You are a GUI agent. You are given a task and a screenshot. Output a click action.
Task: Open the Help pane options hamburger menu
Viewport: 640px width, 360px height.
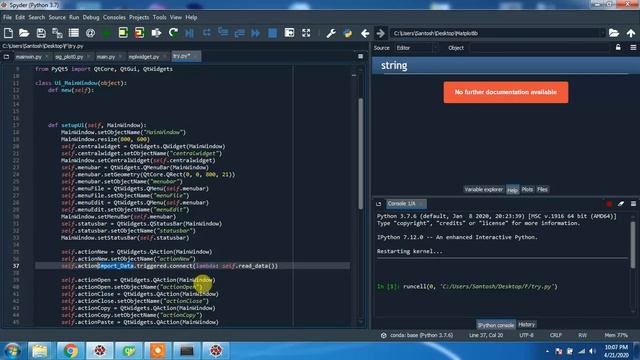(x=633, y=48)
